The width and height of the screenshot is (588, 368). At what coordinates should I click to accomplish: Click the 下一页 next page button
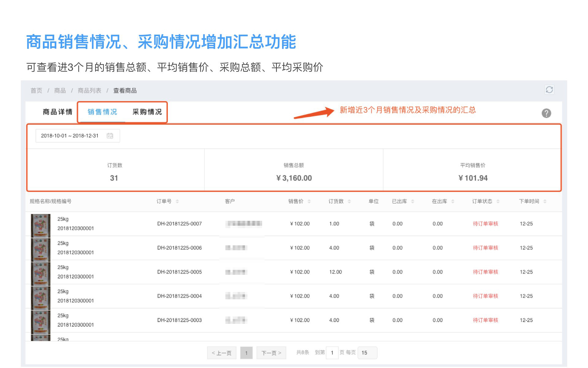point(271,353)
